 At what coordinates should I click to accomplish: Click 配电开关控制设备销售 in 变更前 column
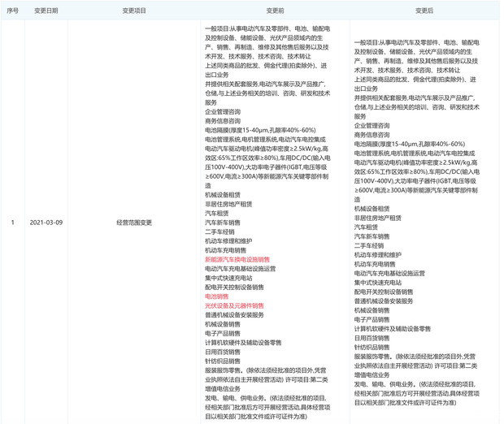234,288
